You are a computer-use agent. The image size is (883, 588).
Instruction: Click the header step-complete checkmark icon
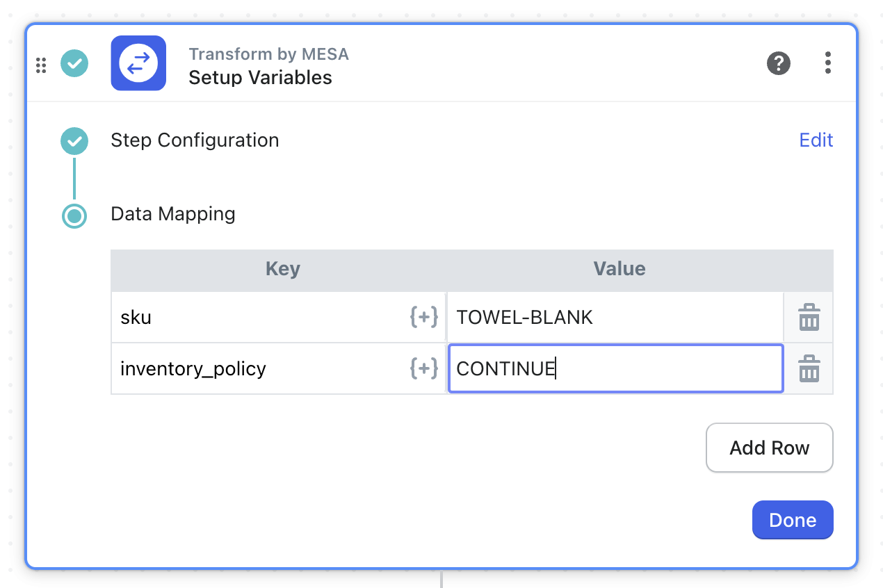[x=74, y=63]
